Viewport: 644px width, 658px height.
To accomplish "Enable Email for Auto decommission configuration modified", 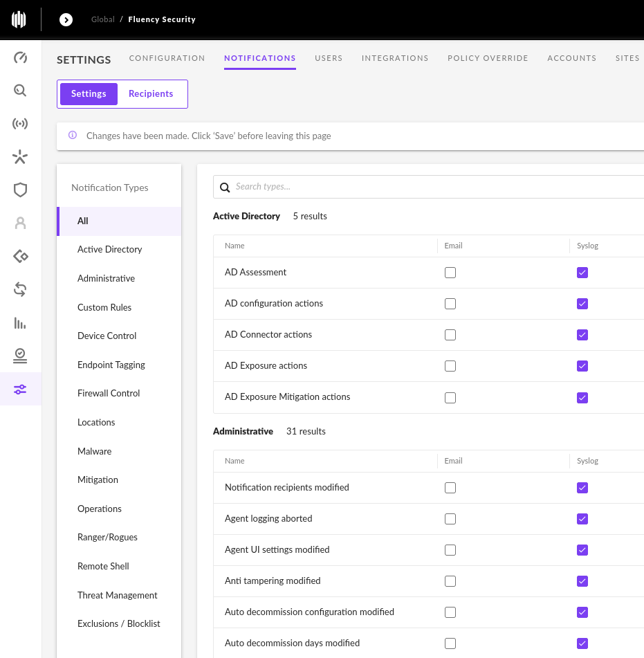I will 450,612.
